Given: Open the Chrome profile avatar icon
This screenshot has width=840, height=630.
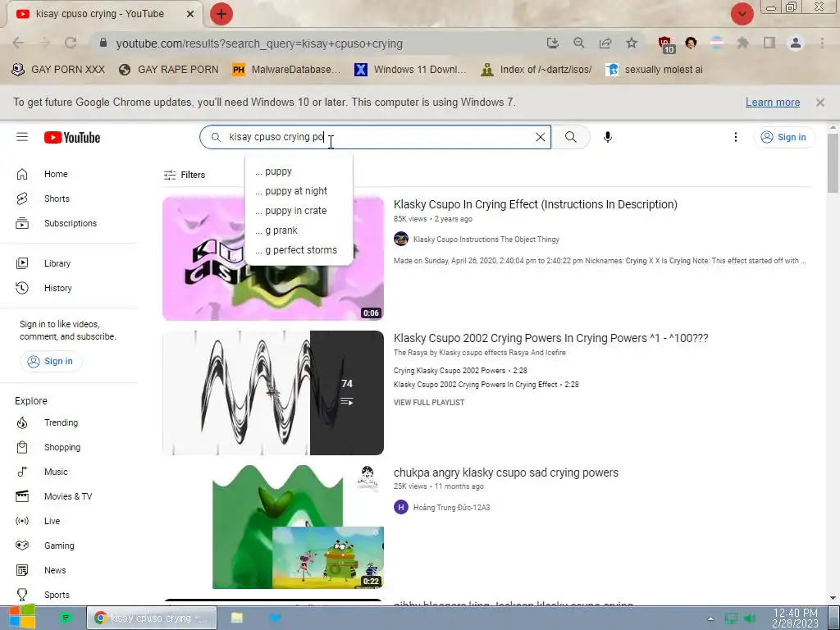Looking at the screenshot, I should 796,43.
